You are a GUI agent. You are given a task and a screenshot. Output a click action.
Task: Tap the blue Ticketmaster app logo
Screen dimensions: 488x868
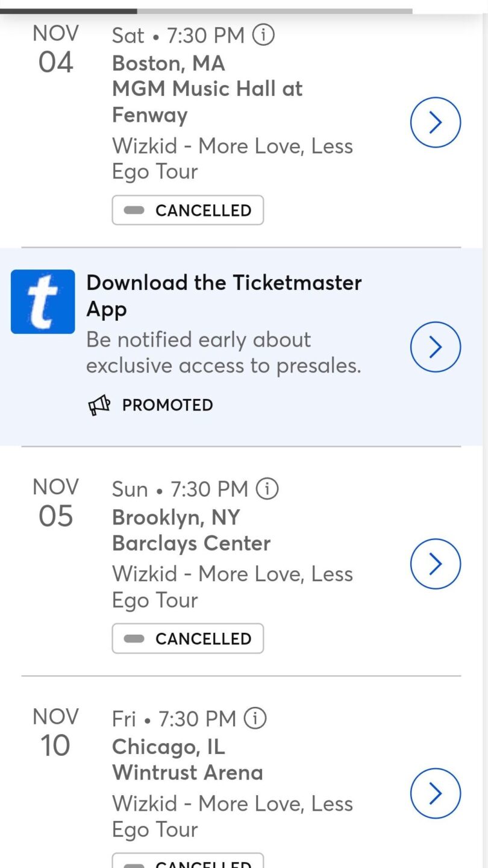coord(43,301)
